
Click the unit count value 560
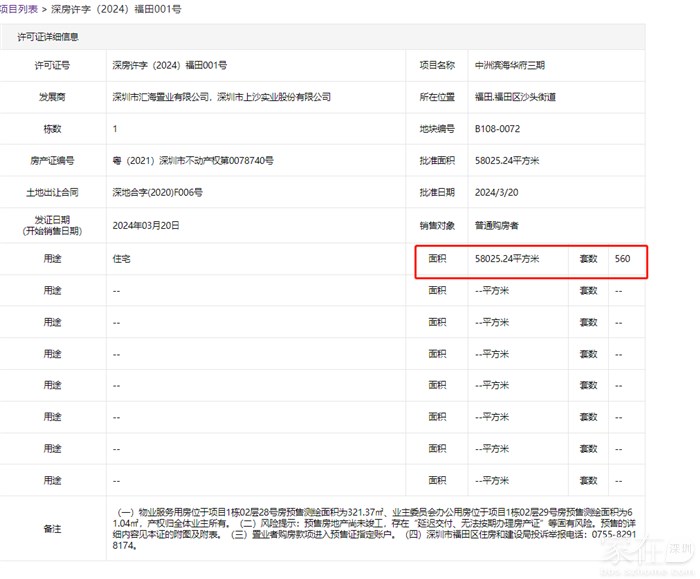[x=624, y=258]
